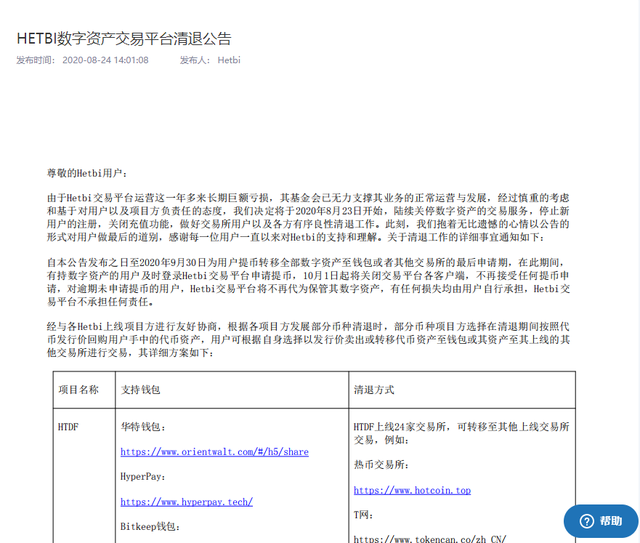Click the 项目名称 table header
This screenshot has height=543, width=640.
click(x=79, y=390)
